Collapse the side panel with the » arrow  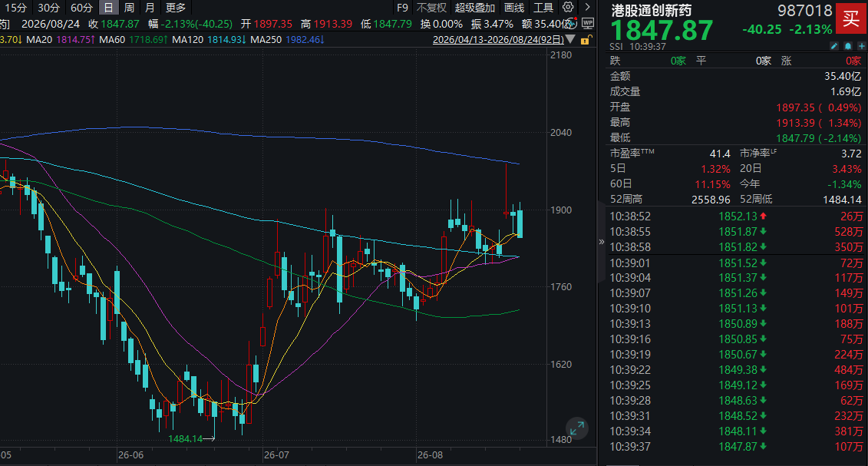tap(602, 242)
